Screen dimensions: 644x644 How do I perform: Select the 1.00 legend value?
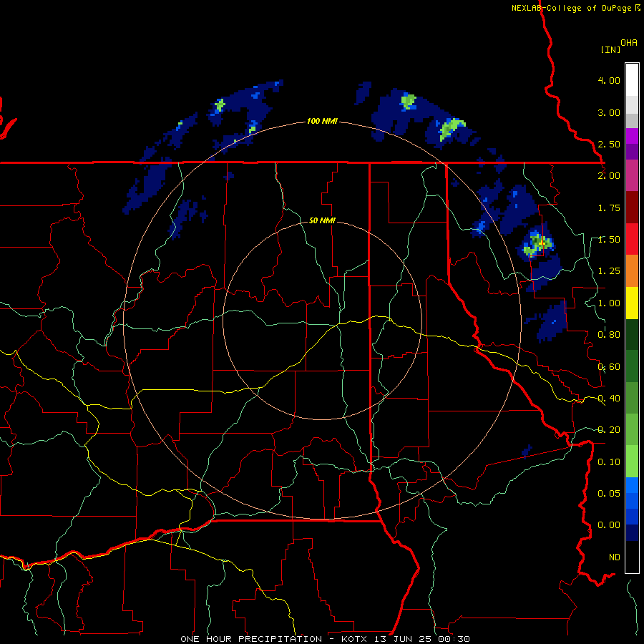609,303
